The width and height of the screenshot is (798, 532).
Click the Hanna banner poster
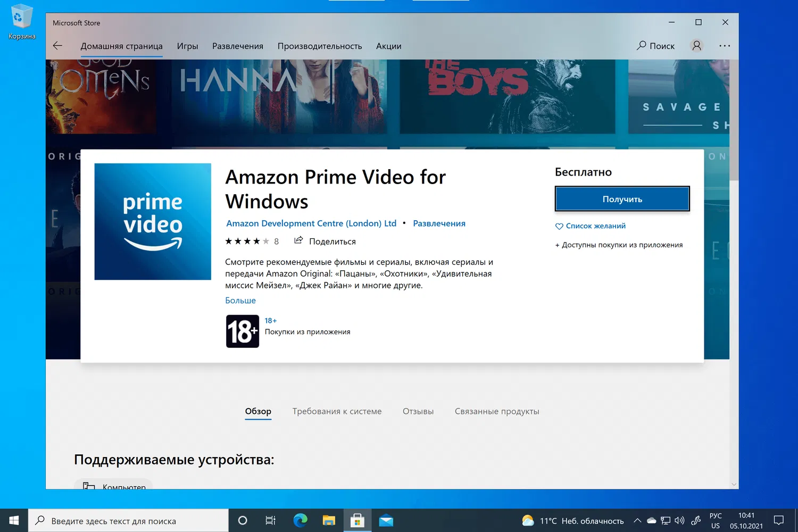[279, 96]
